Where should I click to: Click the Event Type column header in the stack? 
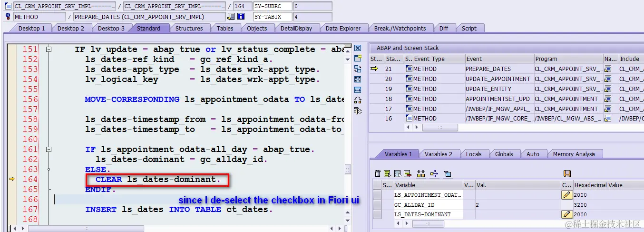439,59
